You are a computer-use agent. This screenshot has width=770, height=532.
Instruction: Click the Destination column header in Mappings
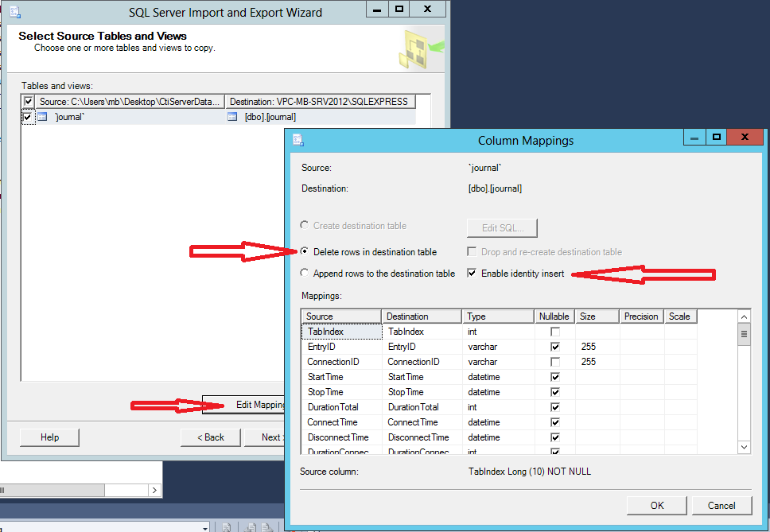click(422, 316)
